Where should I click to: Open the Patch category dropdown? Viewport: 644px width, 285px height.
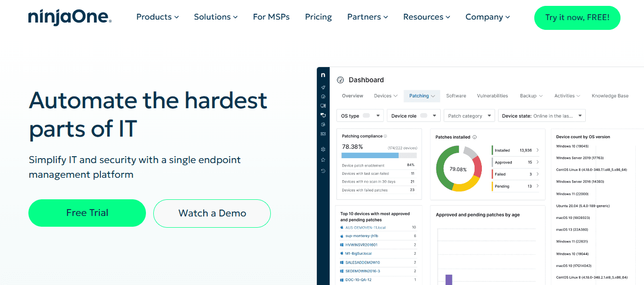(x=469, y=116)
